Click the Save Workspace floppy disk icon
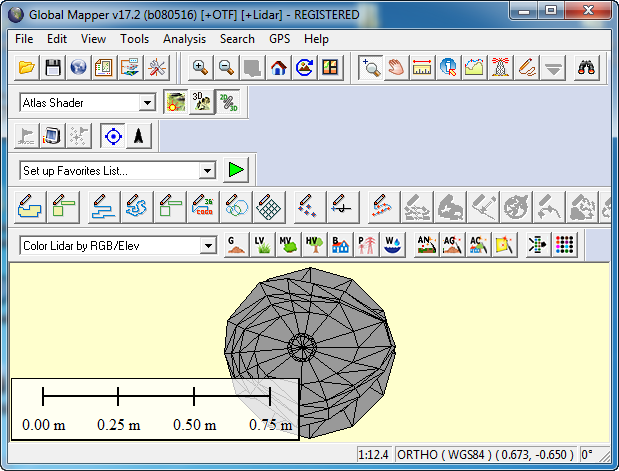Viewport: 619px width, 471px height. [x=53, y=67]
